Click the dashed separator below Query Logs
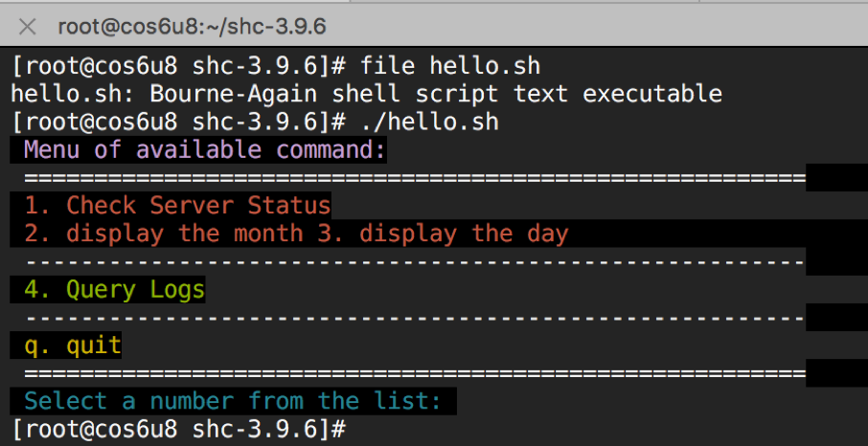This screenshot has height=446, width=868. (x=415, y=318)
